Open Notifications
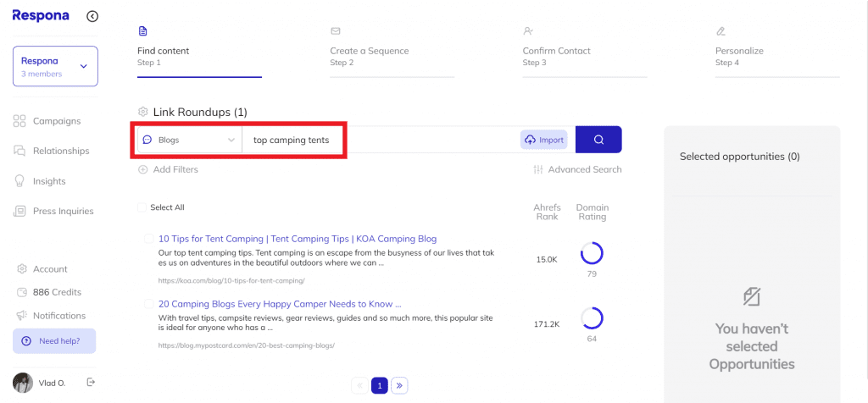Image resolution: width=868 pixels, height=403 pixels. 59,316
